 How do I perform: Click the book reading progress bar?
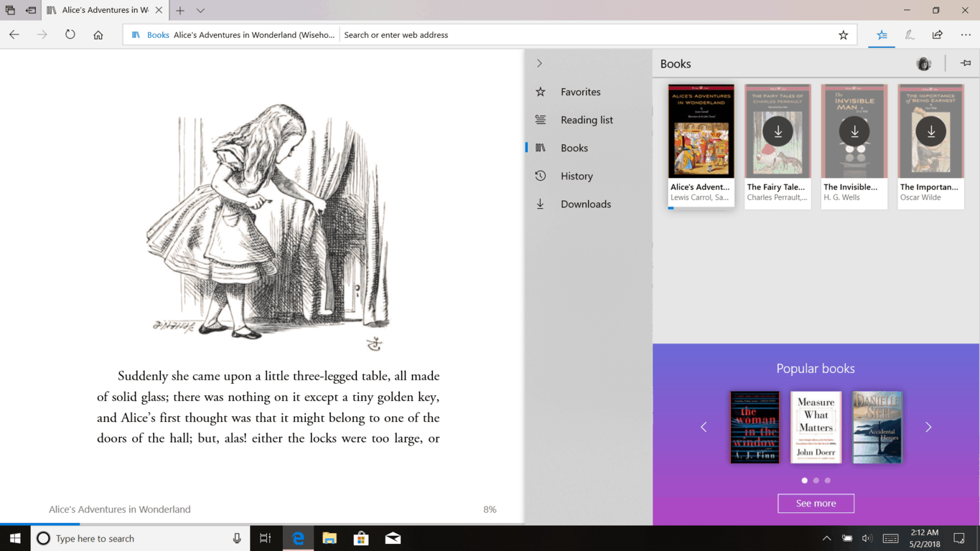262,524
